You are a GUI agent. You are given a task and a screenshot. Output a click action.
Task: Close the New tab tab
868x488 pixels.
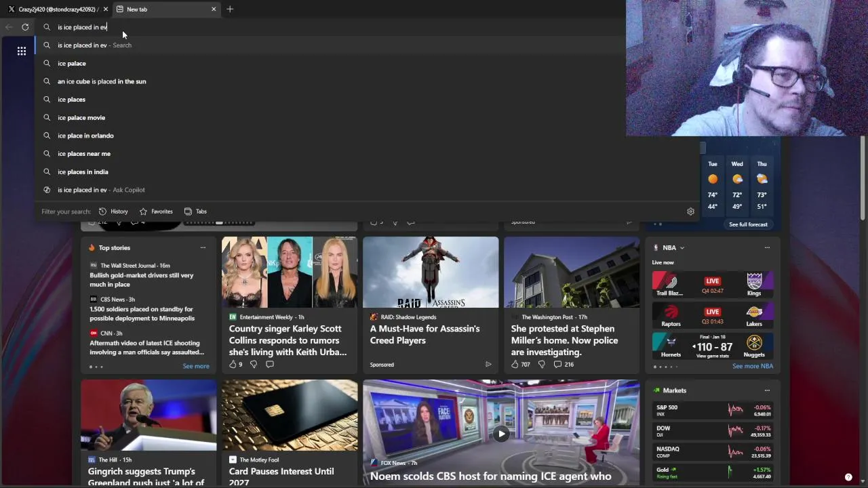pos(214,9)
